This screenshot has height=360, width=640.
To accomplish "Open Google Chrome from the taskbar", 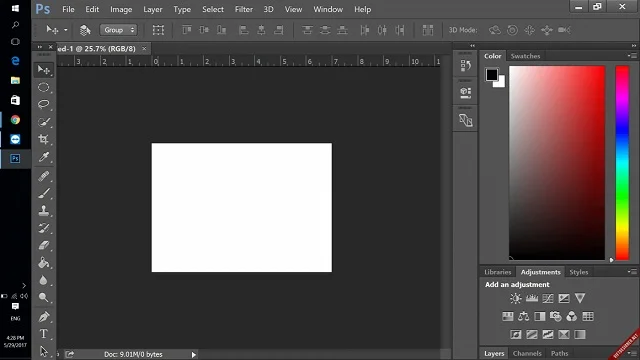I will [x=15, y=120].
